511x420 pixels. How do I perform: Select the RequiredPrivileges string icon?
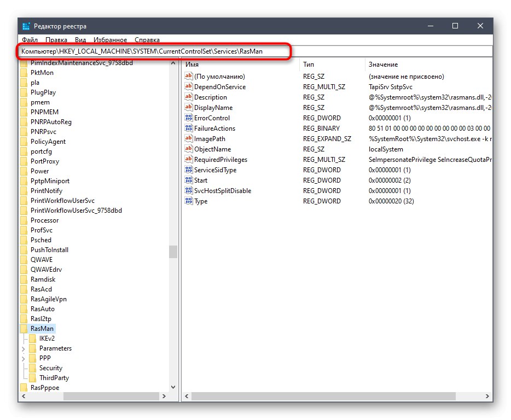pyautogui.click(x=188, y=159)
